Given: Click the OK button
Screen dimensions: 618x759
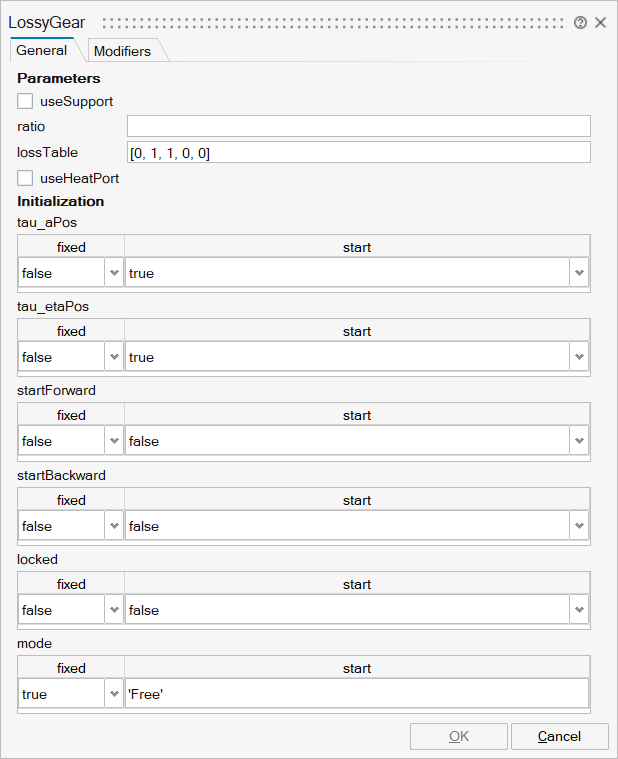Looking at the screenshot, I should point(458,736).
